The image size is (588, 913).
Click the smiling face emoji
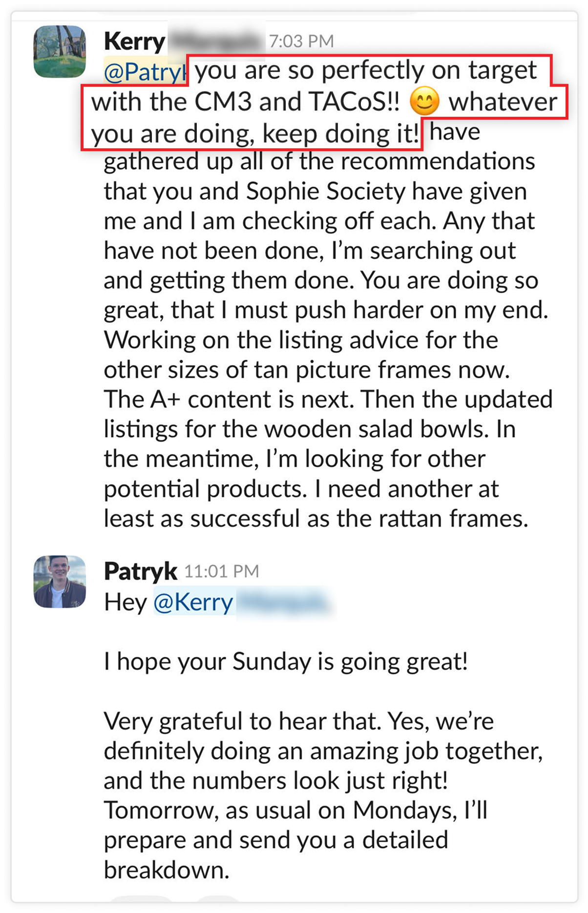(x=425, y=102)
